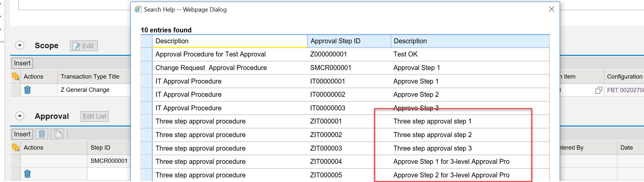Click window icon beside FBT 00202708
Viewport: 644px width, 182px height.
(x=598, y=90)
